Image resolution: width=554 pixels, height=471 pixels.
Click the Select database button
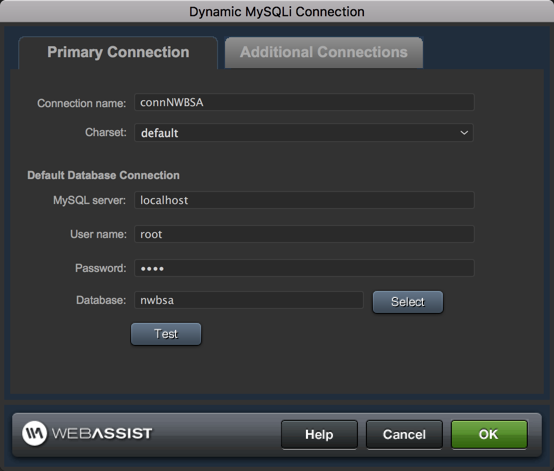tap(408, 302)
